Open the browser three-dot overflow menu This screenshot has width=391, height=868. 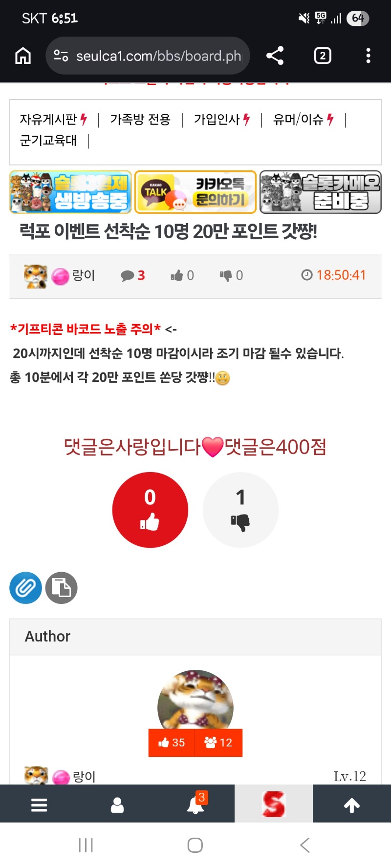coord(369,56)
